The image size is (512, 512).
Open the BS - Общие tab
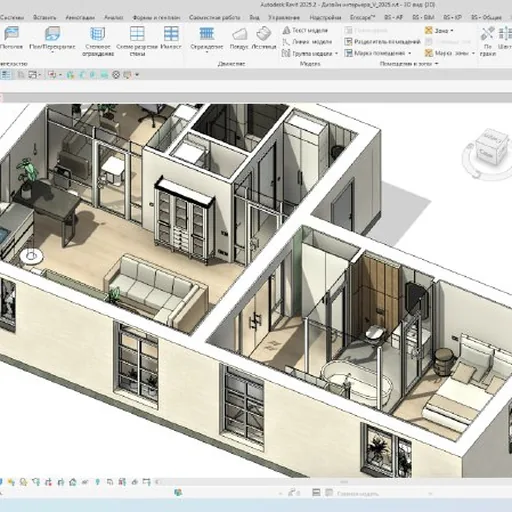click(x=486, y=17)
